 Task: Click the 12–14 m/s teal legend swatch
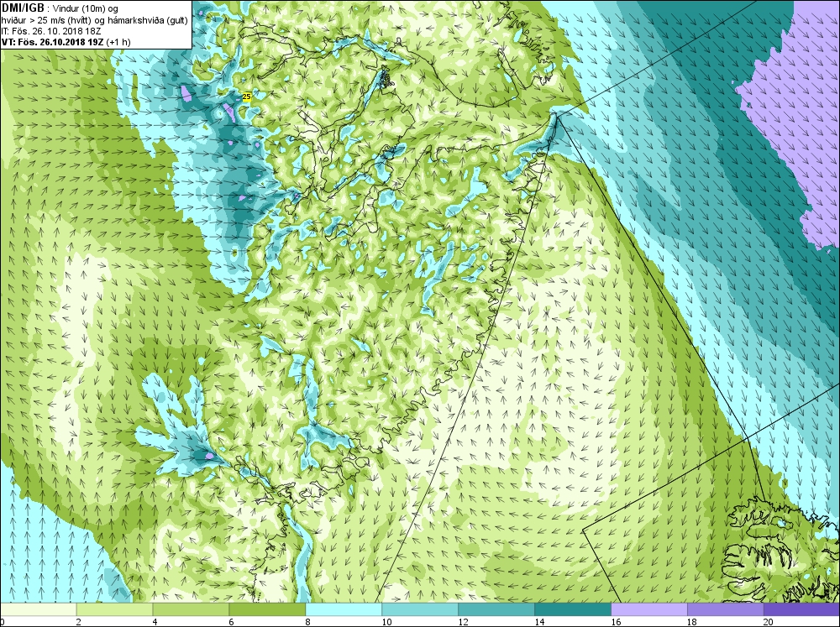(x=496, y=609)
